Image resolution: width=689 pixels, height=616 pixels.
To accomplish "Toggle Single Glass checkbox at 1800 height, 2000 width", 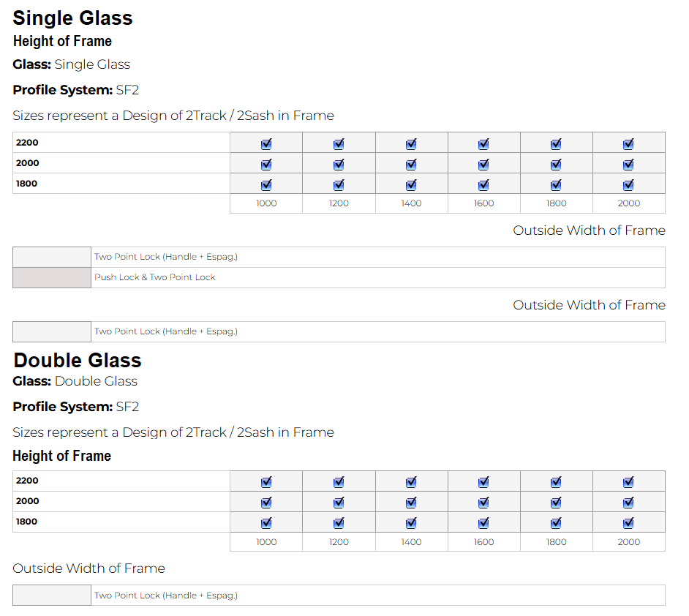I will [x=628, y=184].
